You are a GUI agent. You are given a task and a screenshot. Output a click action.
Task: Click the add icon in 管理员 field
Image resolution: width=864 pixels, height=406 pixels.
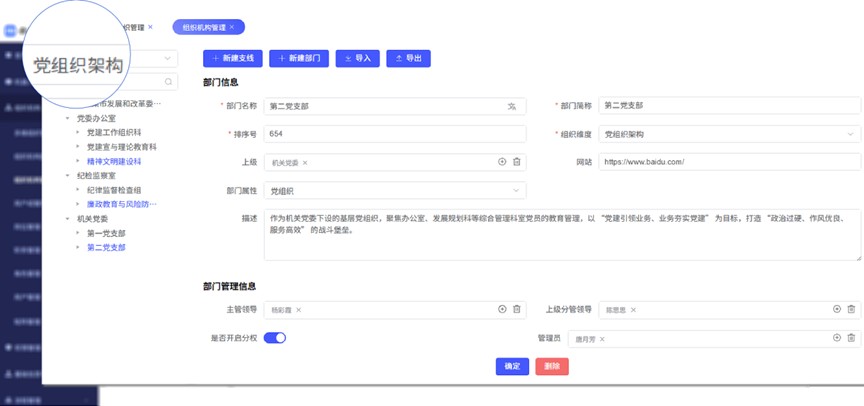coord(837,339)
